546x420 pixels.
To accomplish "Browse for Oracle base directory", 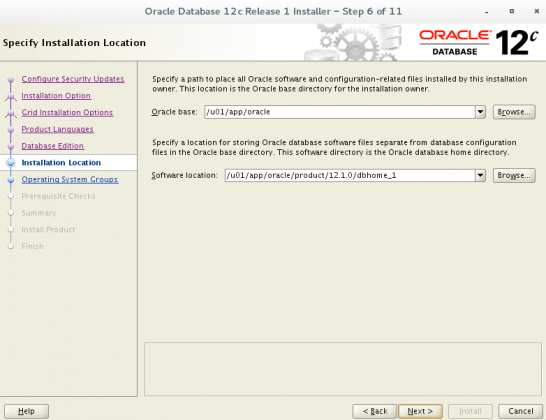I will click(514, 112).
